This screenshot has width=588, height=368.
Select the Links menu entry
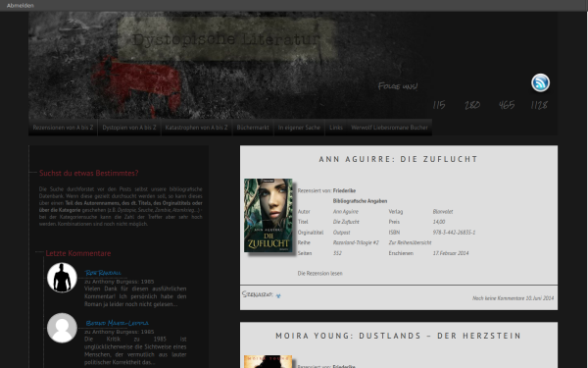click(x=336, y=128)
